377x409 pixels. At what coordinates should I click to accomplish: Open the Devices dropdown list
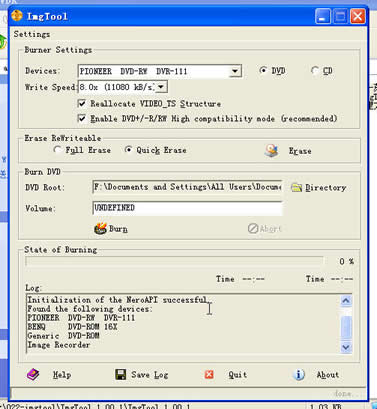tap(235, 71)
